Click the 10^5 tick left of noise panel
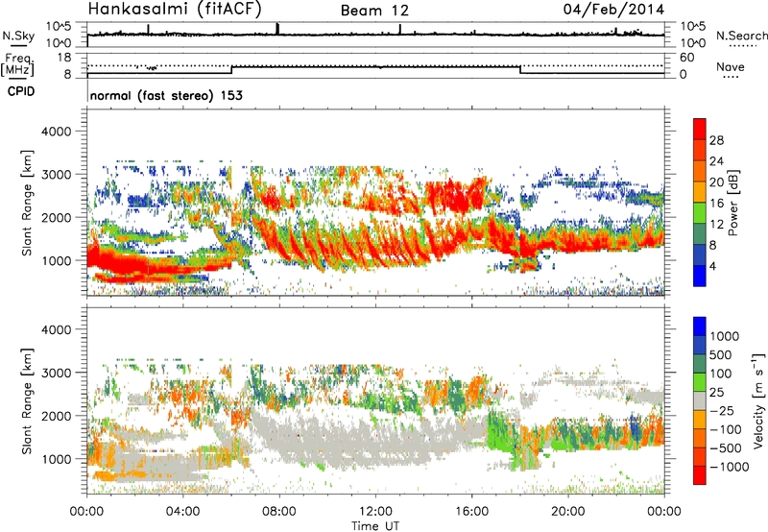 tap(60, 27)
